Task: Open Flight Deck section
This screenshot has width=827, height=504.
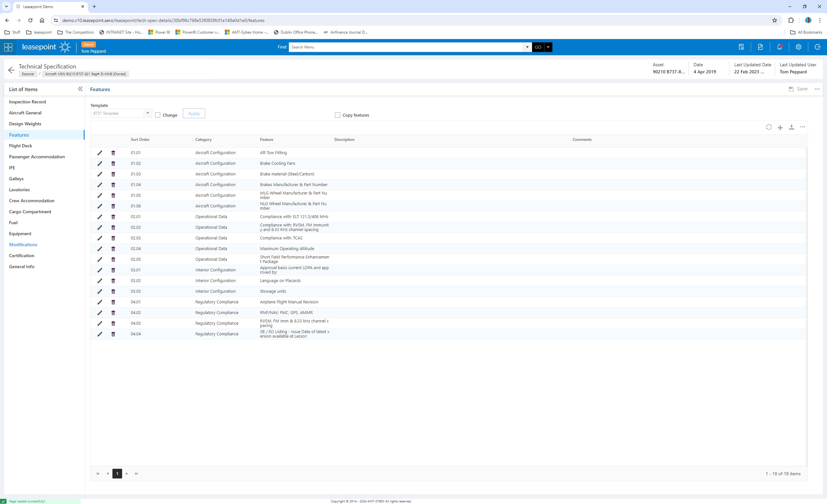Action: (20, 146)
